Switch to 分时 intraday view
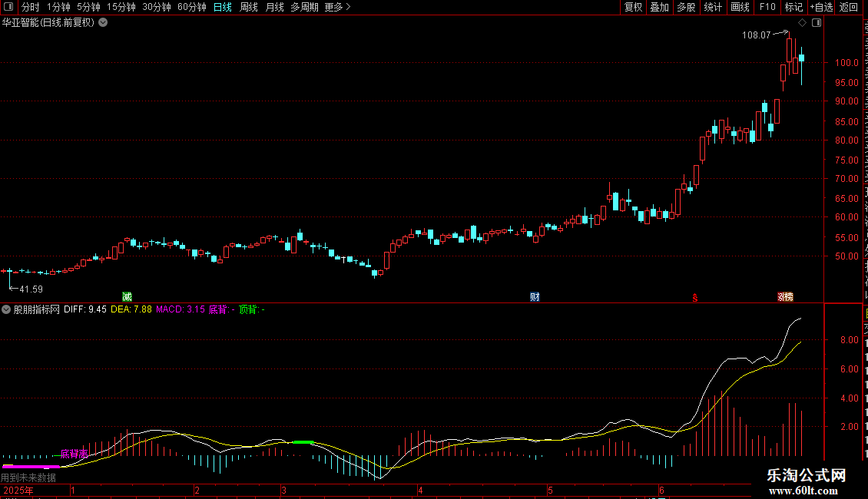 31,7
